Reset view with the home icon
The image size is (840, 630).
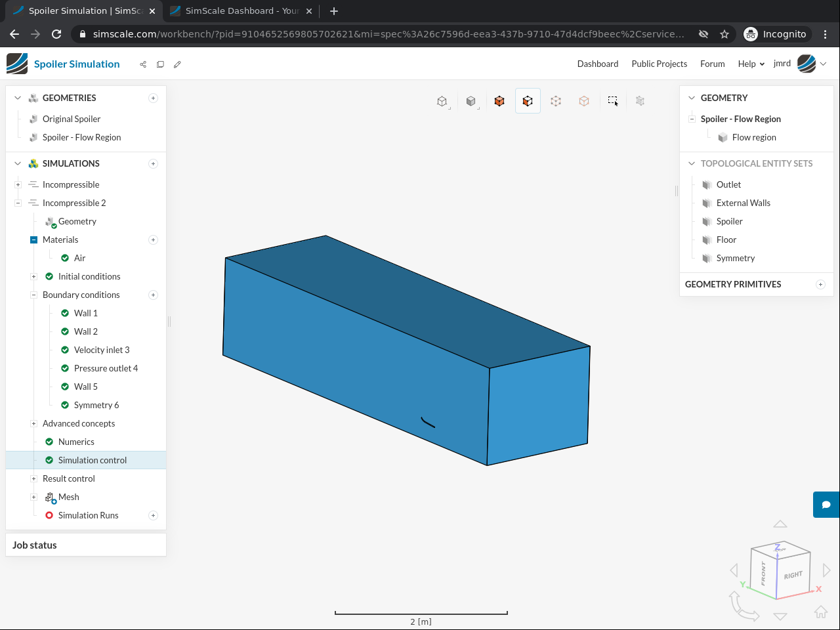coord(820,612)
